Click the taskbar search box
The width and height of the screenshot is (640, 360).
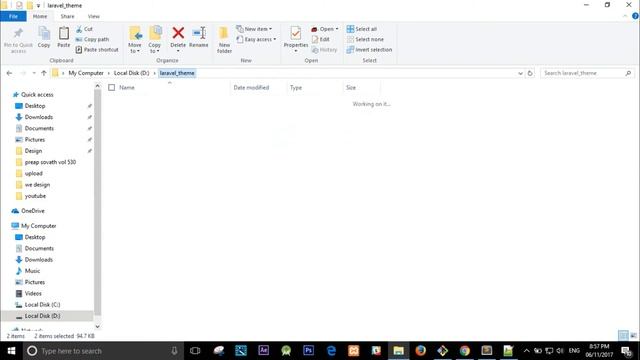(x=103, y=351)
